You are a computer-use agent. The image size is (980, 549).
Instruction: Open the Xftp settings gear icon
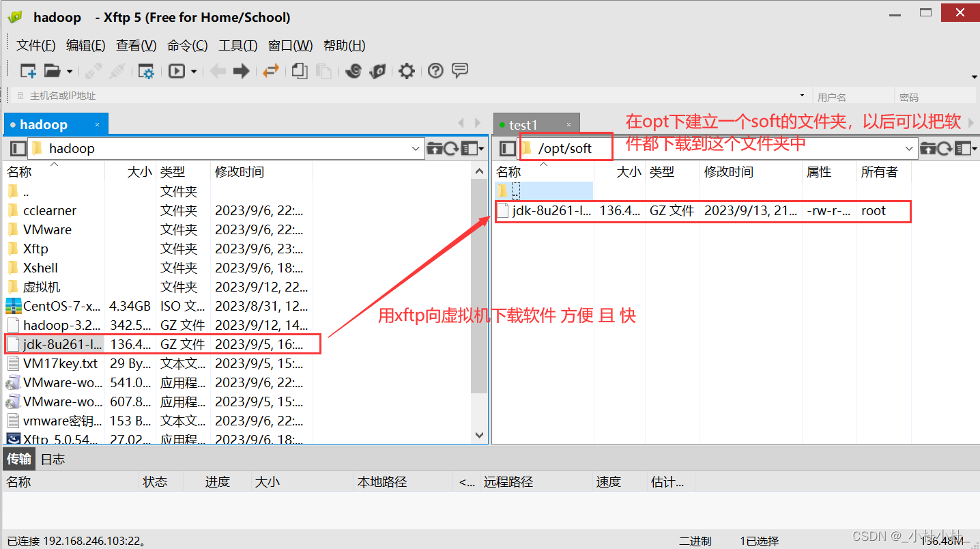[x=406, y=71]
